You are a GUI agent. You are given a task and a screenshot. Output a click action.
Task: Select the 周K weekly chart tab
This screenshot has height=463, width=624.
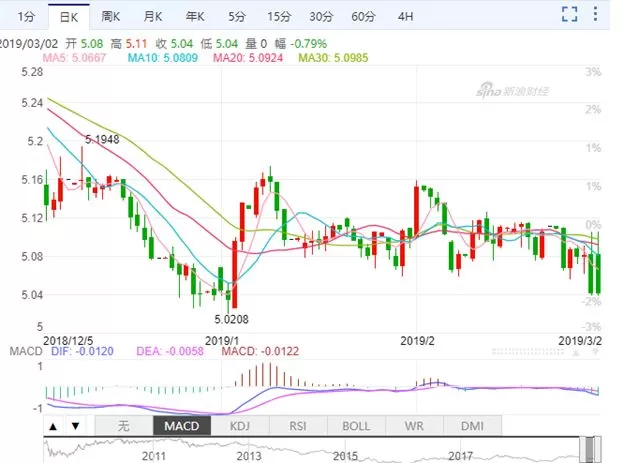110,17
